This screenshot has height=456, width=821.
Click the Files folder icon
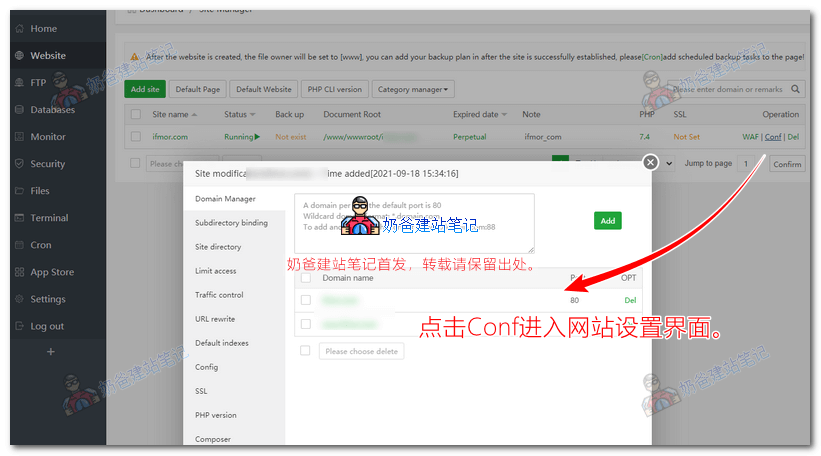click(20, 191)
